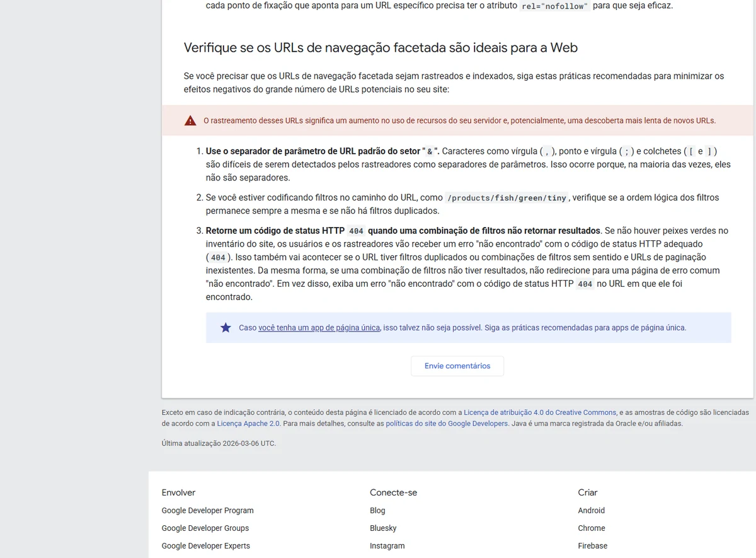The width and height of the screenshot is (756, 558).
Task: Open the 'você tenha um app de página única' link
Action: click(x=319, y=328)
